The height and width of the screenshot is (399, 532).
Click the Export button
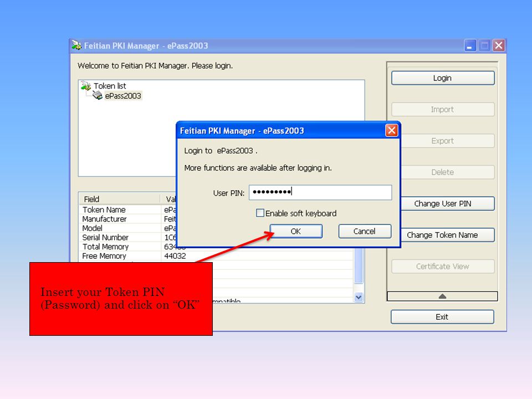(447, 141)
